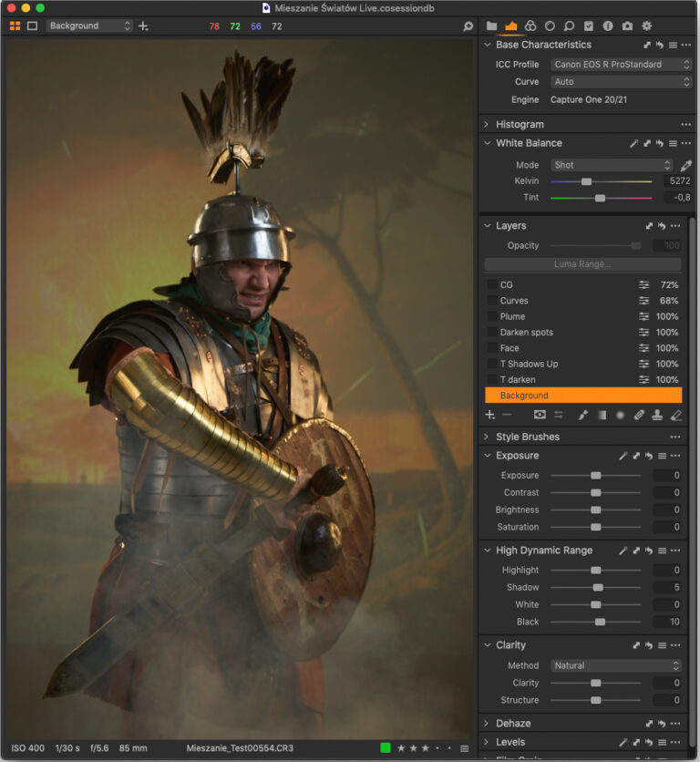Open the Metadata info tool tab
Screen dimensions: 700x762
click(x=608, y=26)
